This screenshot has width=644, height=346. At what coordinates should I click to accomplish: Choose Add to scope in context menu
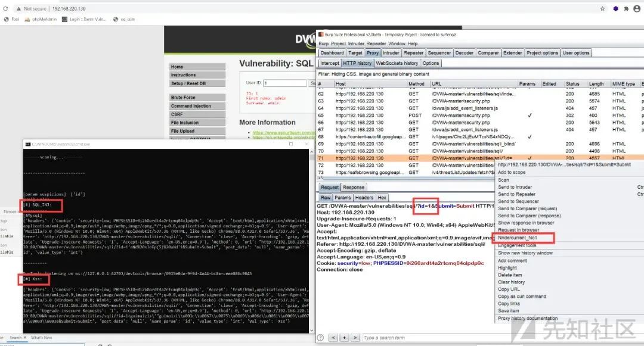(x=512, y=173)
